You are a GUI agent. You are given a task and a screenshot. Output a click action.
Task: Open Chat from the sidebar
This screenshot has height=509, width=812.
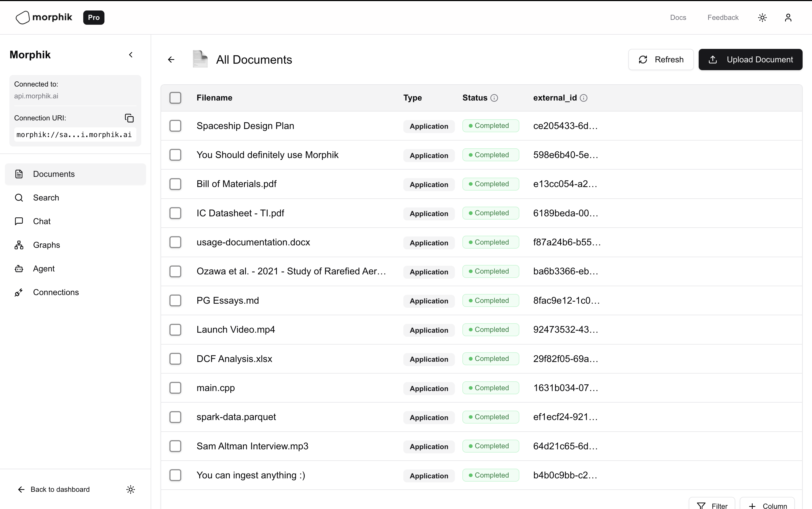click(x=41, y=221)
